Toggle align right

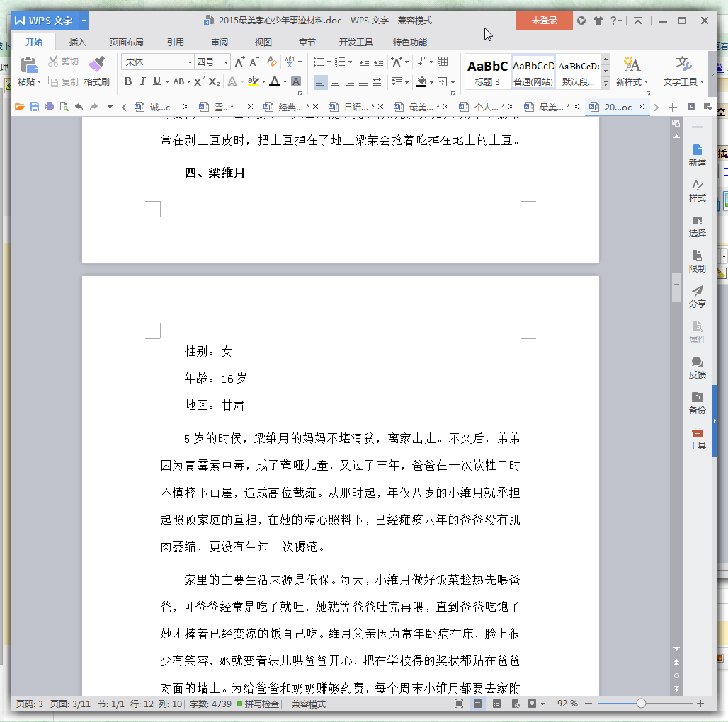350,82
